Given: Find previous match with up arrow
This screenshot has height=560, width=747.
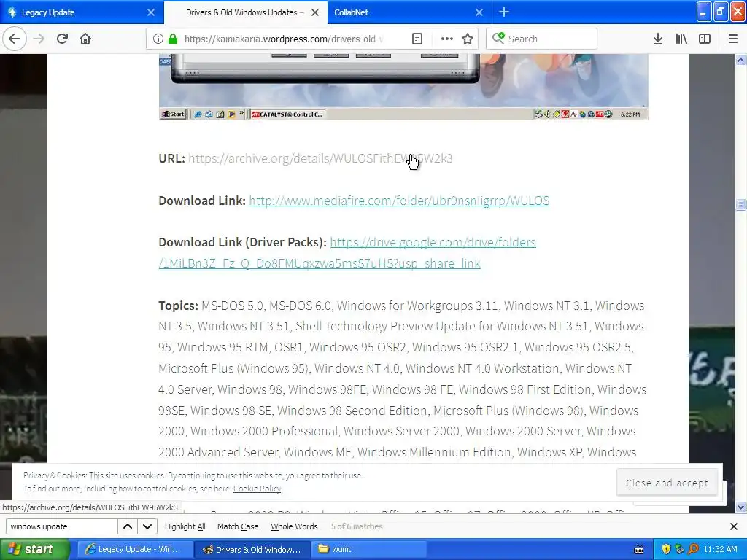Looking at the screenshot, I should click(x=128, y=526).
